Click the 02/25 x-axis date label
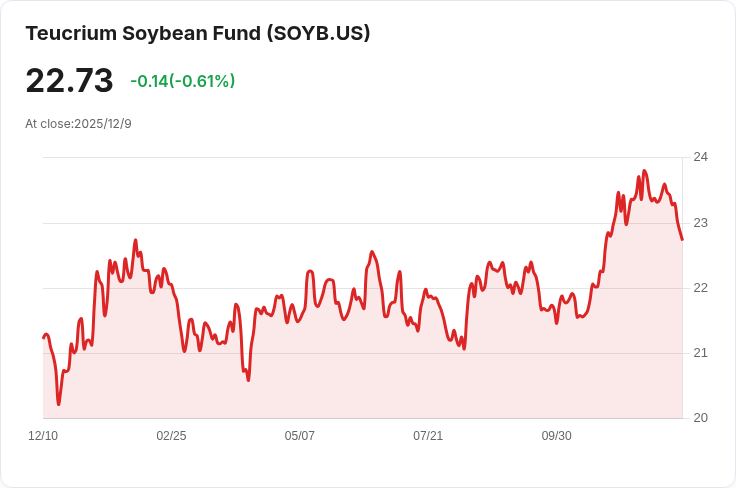This screenshot has width=736, height=488. pyautogui.click(x=171, y=436)
